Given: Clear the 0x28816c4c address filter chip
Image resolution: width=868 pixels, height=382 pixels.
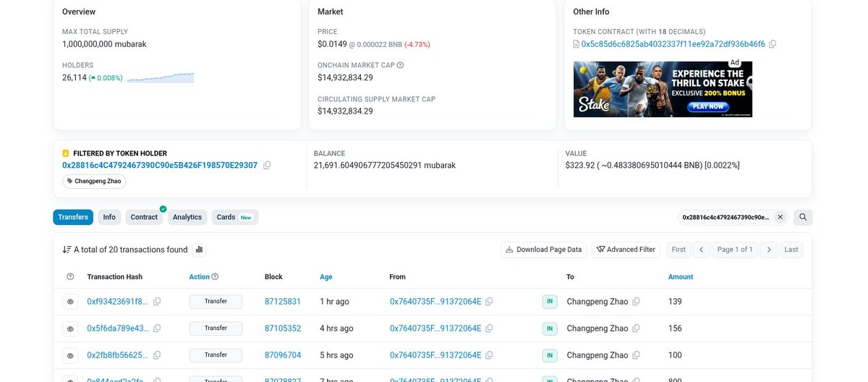Looking at the screenshot, I should pos(780,217).
